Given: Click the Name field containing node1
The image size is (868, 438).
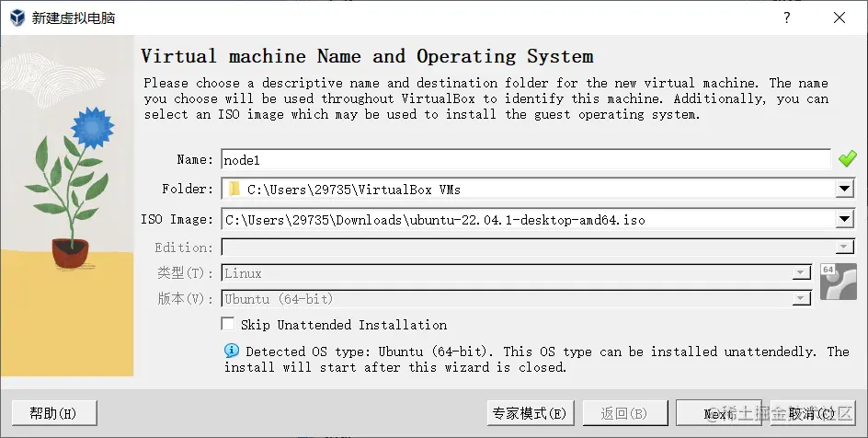Looking at the screenshot, I should point(525,159).
